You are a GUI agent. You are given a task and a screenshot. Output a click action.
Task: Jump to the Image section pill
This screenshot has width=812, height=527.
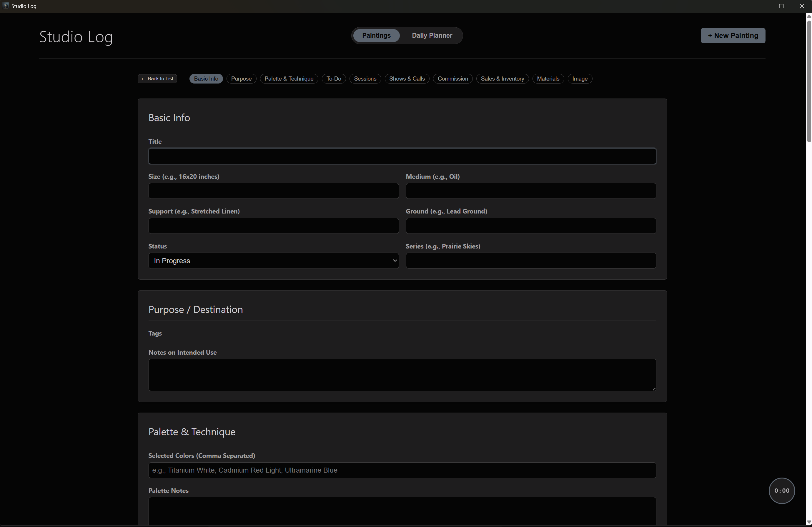tap(580, 79)
